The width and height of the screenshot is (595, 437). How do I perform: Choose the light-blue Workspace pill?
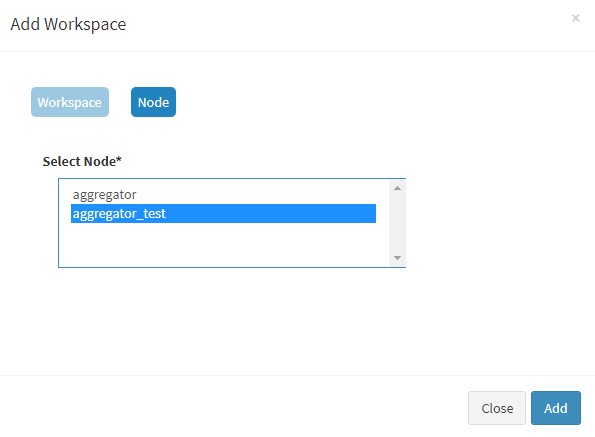(70, 102)
